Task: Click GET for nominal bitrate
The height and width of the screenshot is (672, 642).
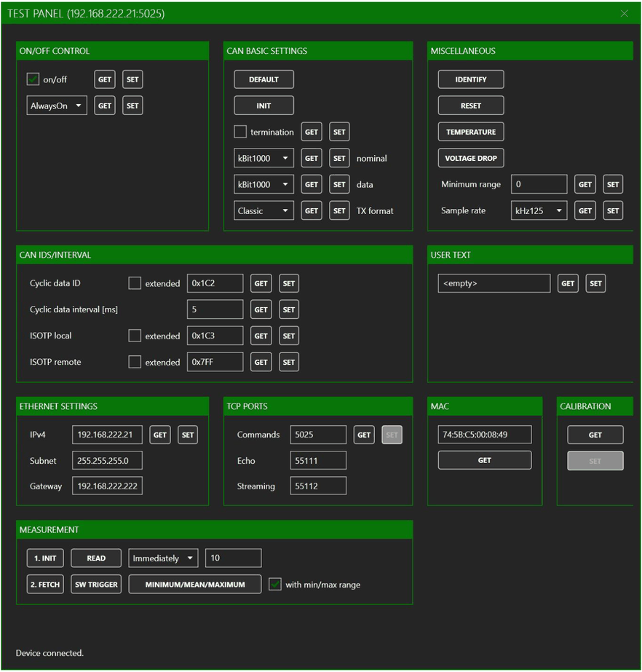Action: click(311, 158)
